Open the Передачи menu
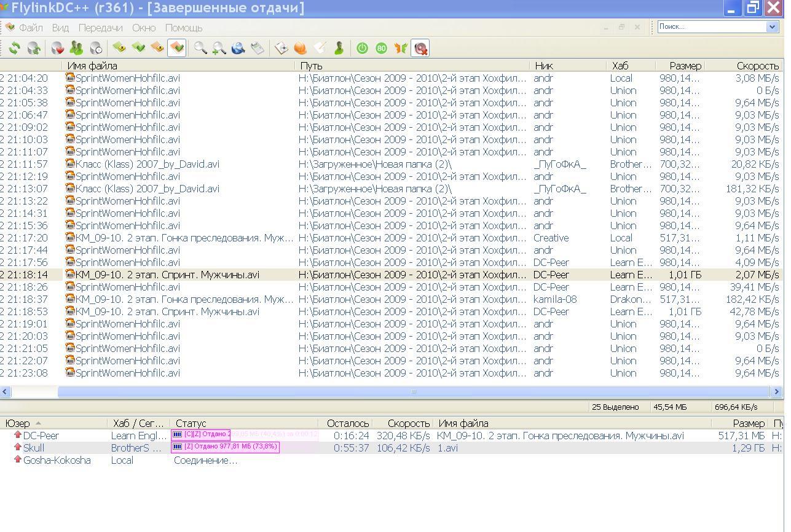This screenshot has width=791, height=532. click(100, 28)
